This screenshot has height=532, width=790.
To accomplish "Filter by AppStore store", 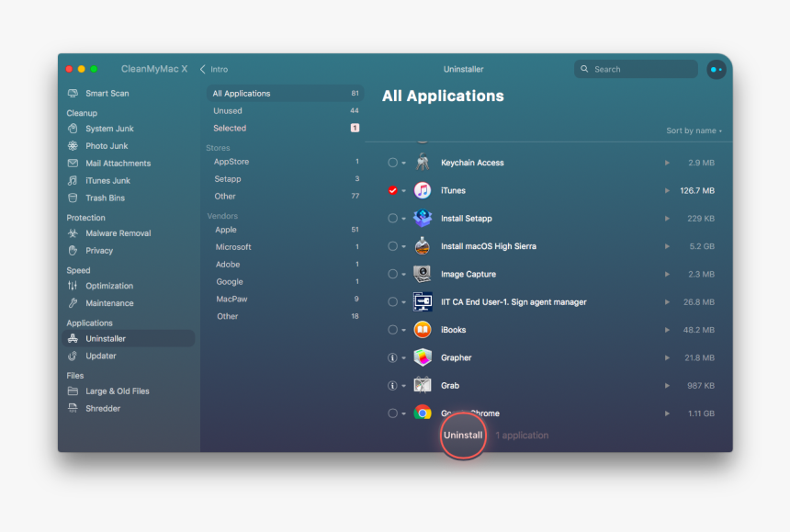I will [285, 162].
